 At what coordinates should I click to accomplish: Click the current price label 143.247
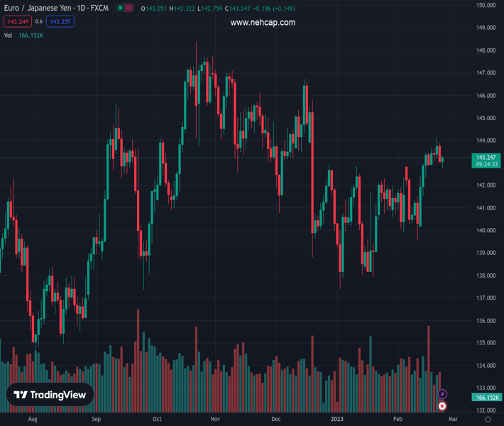click(486, 157)
